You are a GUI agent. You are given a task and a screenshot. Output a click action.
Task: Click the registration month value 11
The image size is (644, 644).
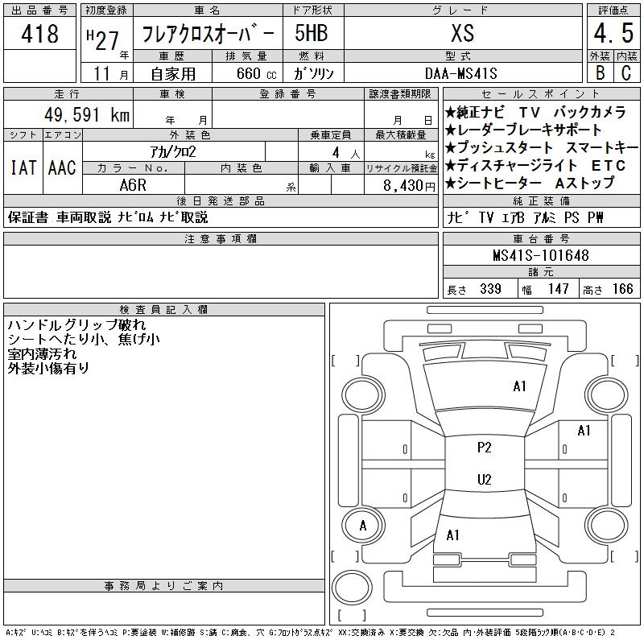click(101, 73)
